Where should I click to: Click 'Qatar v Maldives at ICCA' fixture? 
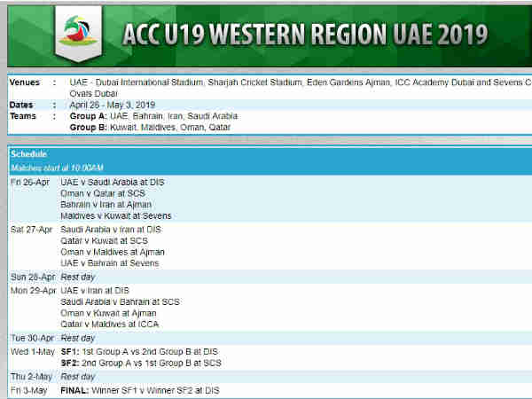point(110,325)
